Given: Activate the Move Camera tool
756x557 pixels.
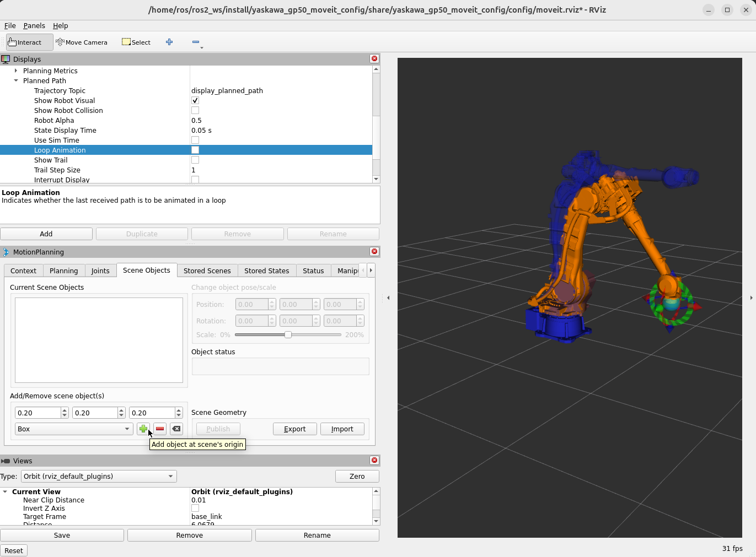Looking at the screenshot, I should 82,42.
